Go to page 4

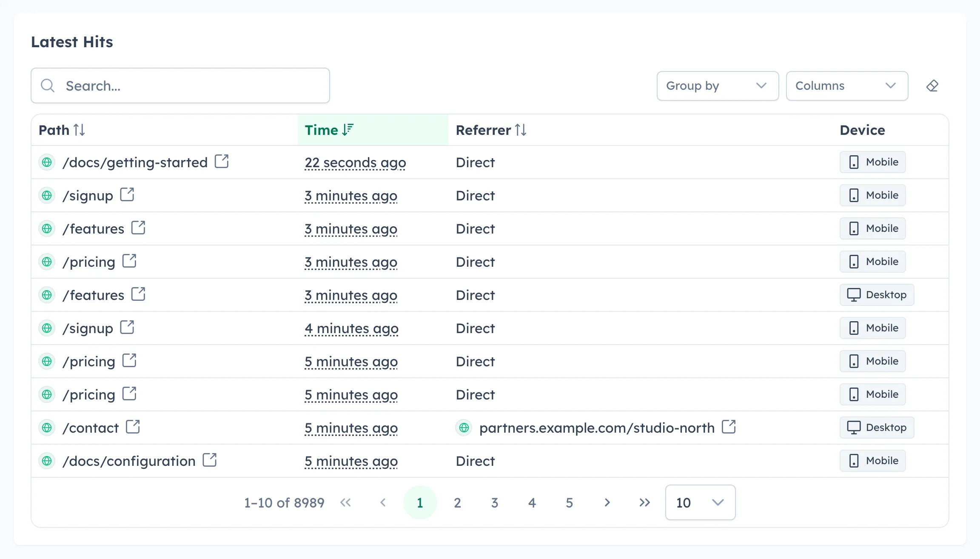532,502
